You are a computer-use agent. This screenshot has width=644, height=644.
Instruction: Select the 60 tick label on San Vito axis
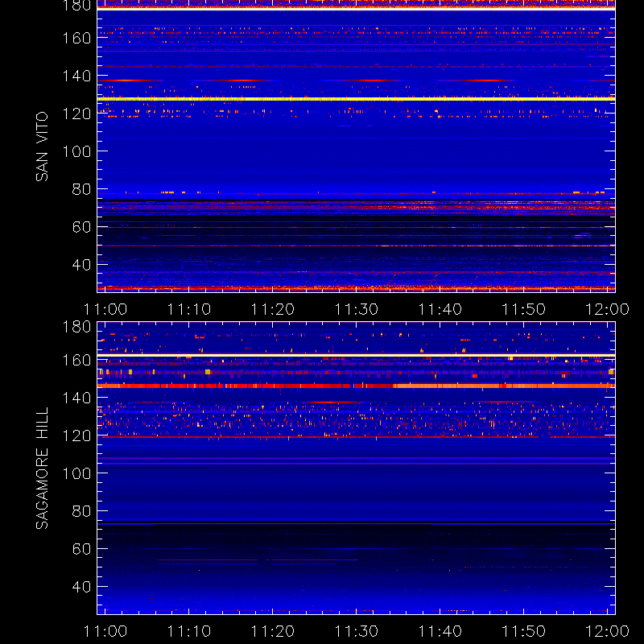81,227
